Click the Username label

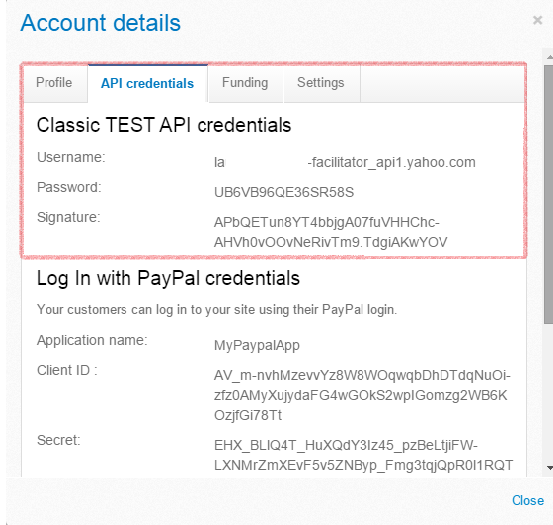(71, 157)
